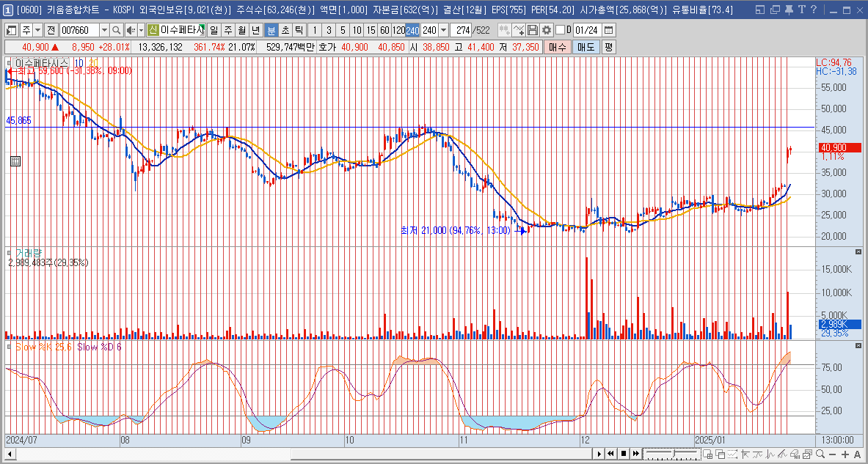Click the trend line axis tool icon
The image size is (868, 464).
(x=745, y=454)
